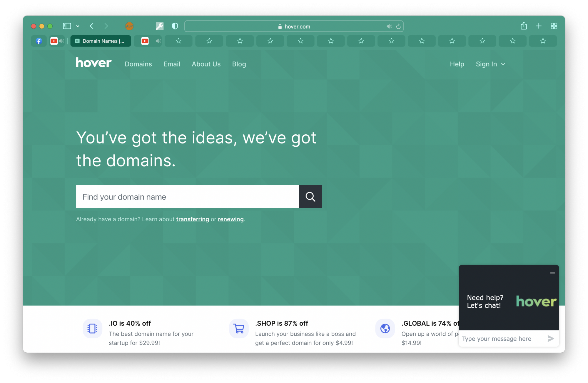
Task: Click the Blog navigation tab
Action: point(239,64)
